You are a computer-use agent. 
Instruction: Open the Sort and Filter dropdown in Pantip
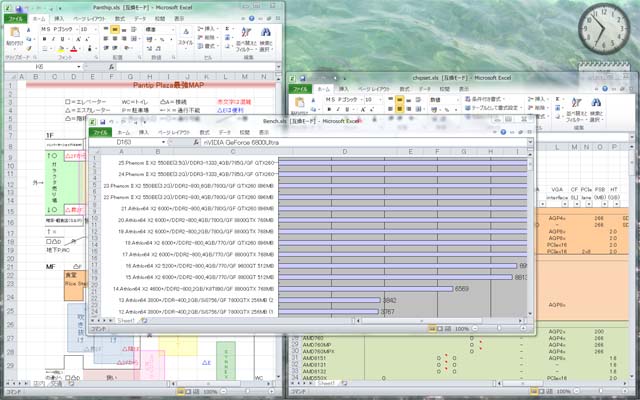click(246, 40)
